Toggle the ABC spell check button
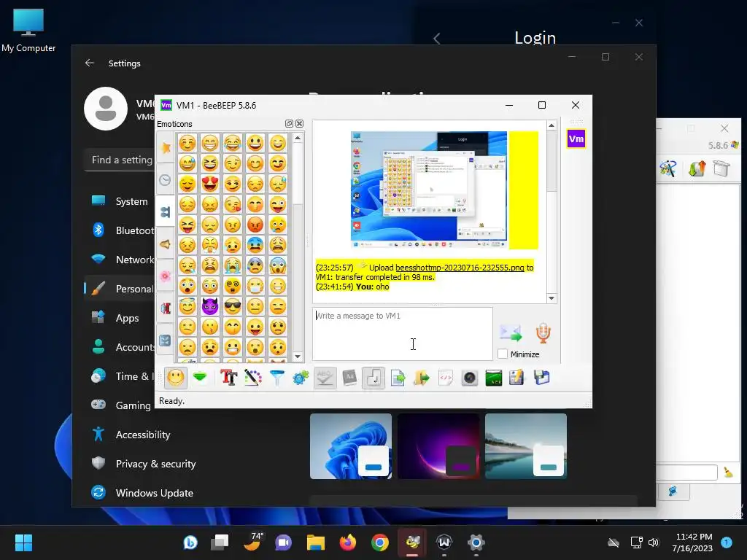This screenshot has width=747, height=560. click(x=325, y=378)
